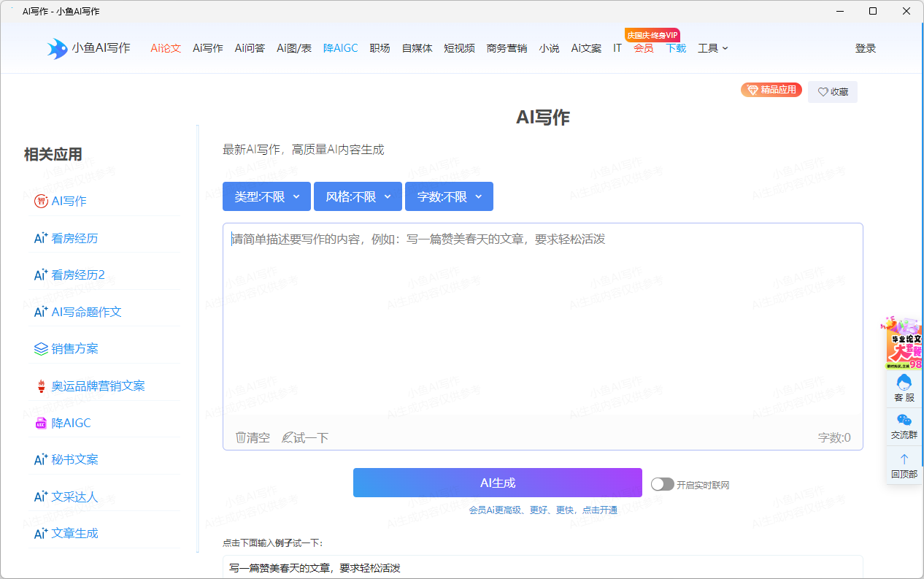Open 客服 customer service icon
Image resolution: width=924 pixels, height=579 pixels.
click(x=904, y=383)
